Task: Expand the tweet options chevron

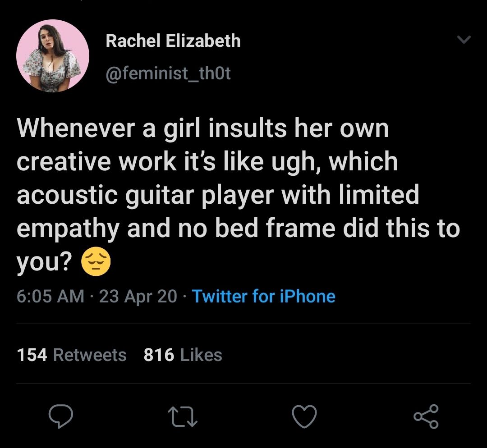Action: (464, 41)
